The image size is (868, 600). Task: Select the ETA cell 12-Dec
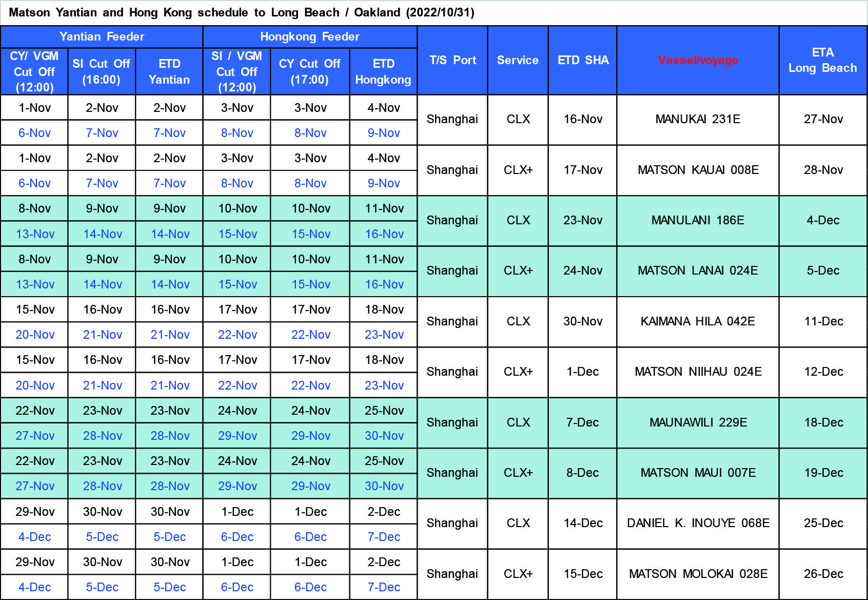point(823,372)
